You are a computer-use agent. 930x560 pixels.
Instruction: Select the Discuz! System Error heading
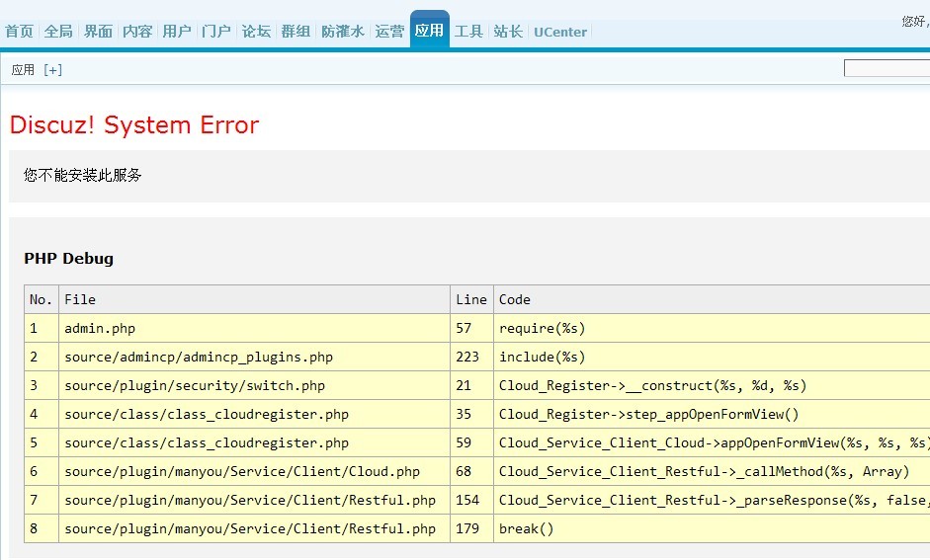coord(134,125)
